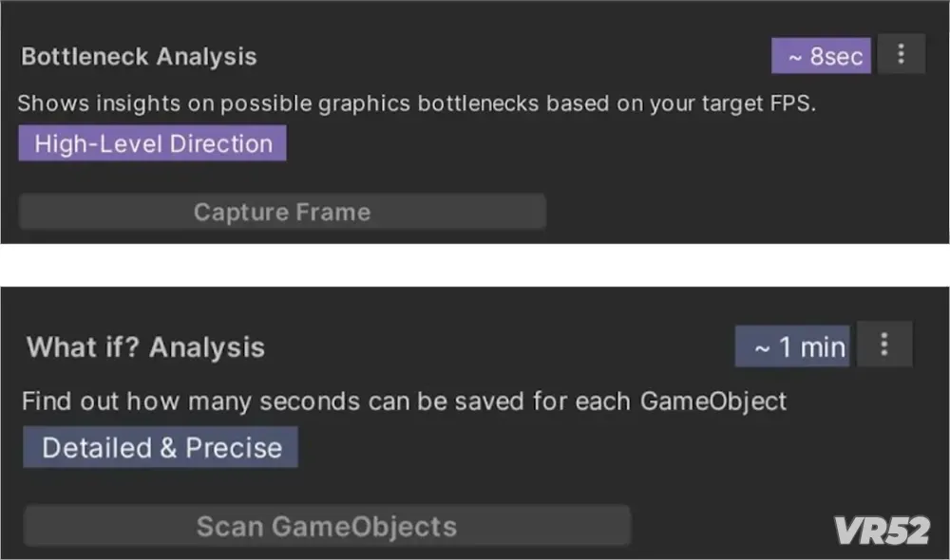Open the Bottleneck Analysis three-dot menu

click(901, 54)
